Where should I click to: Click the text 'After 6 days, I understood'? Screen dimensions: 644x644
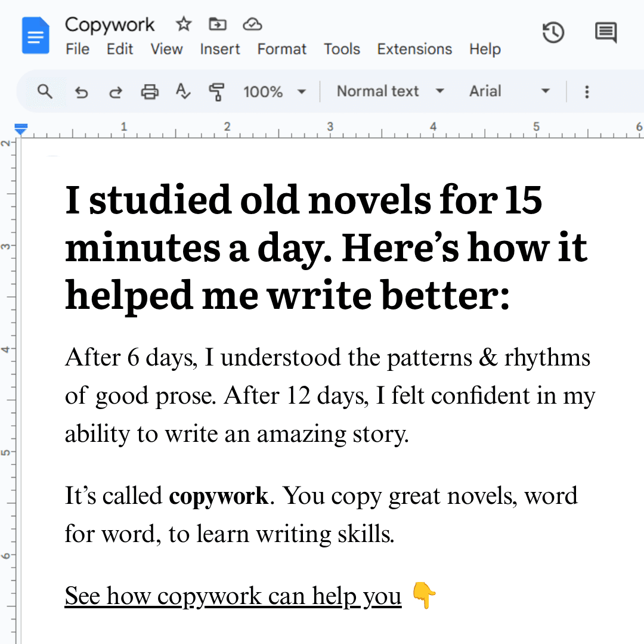click(203, 357)
